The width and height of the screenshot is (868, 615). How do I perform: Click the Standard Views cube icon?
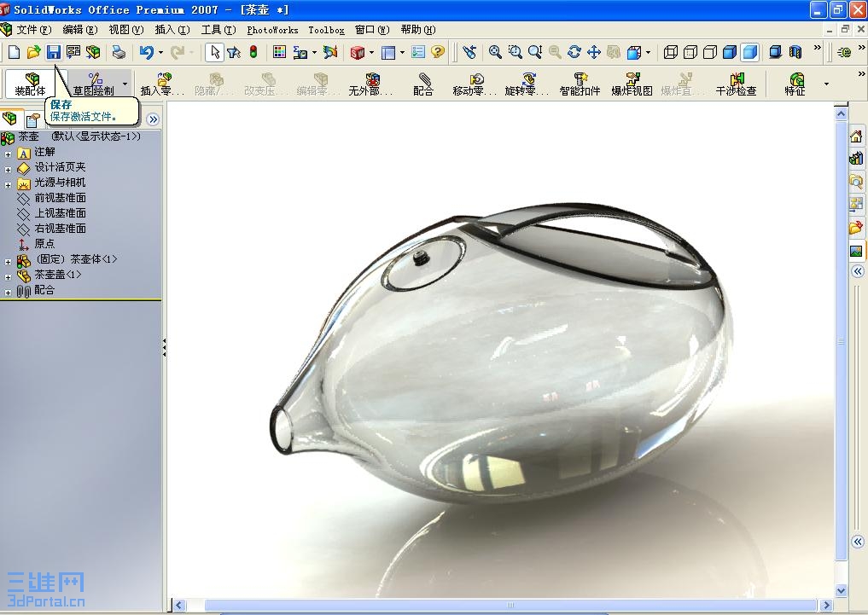click(634, 52)
